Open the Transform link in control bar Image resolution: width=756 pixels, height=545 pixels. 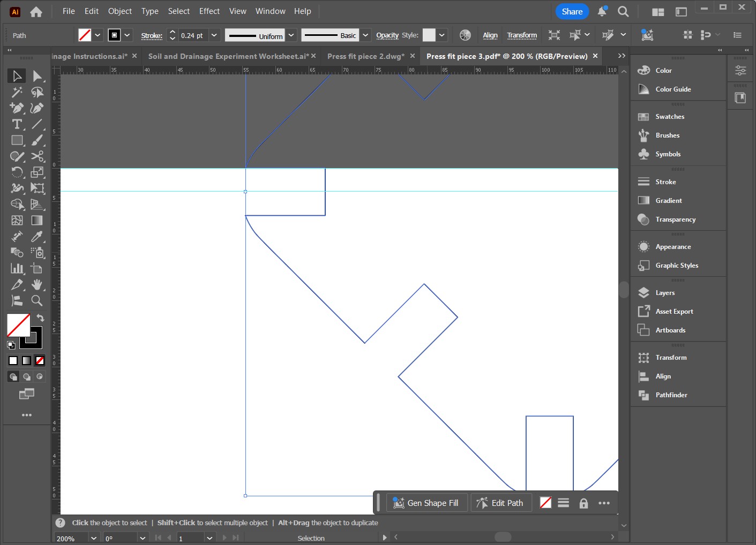(522, 35)
